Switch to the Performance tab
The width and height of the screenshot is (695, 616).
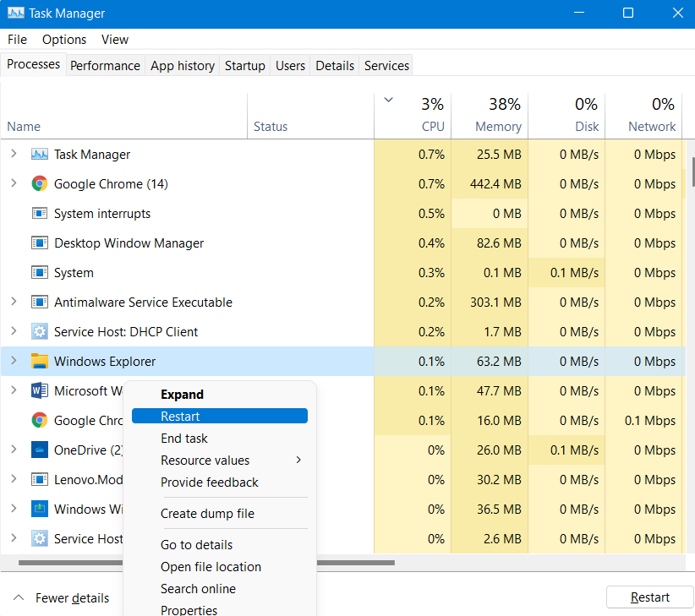tap(105, 66)
